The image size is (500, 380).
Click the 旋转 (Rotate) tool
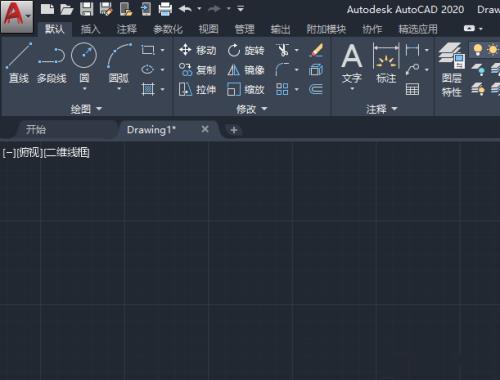[246, 50]
